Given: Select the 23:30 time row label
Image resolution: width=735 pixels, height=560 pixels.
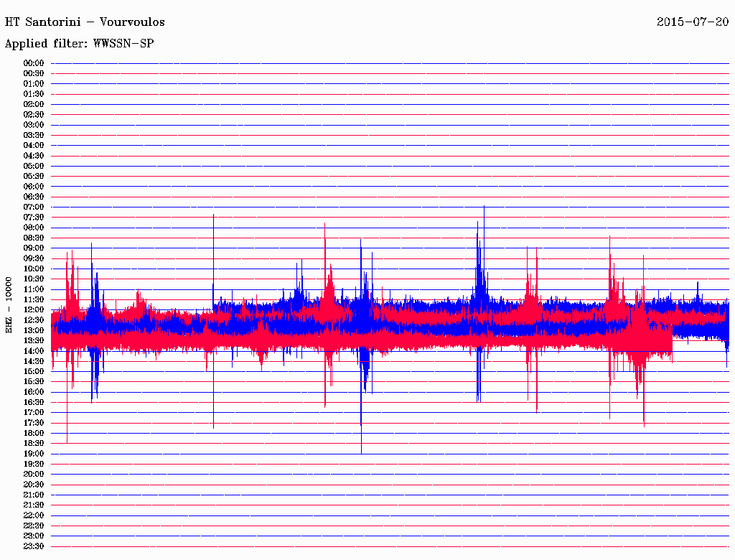Looking at the screenshot, I should click(x=34, y=546).
